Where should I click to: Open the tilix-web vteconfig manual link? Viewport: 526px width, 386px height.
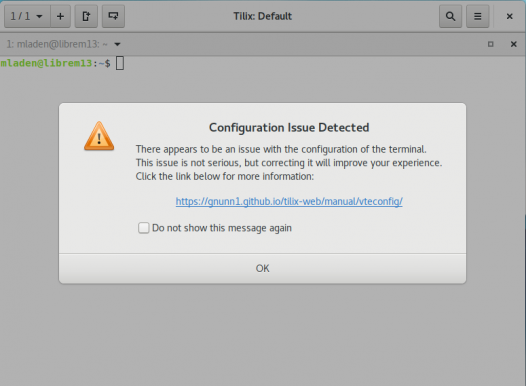click(289, 201)
